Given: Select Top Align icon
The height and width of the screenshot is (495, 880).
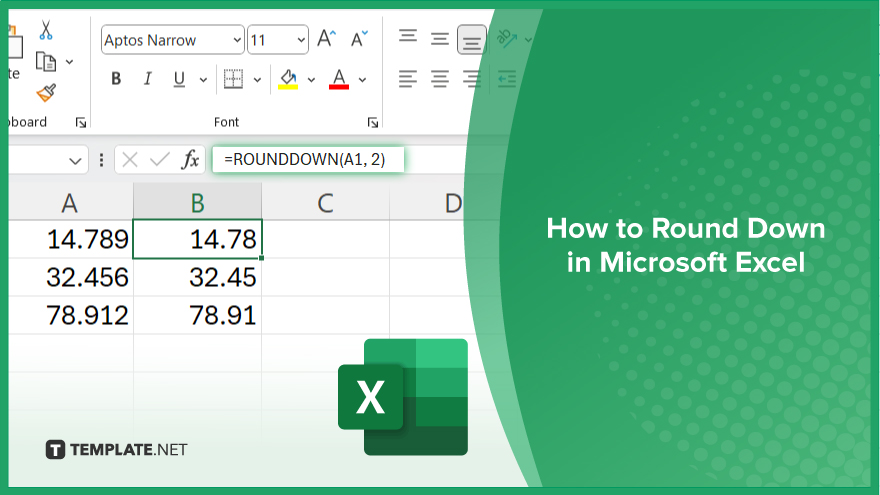Looking at the screenshot, I should (x=408, y=36).
